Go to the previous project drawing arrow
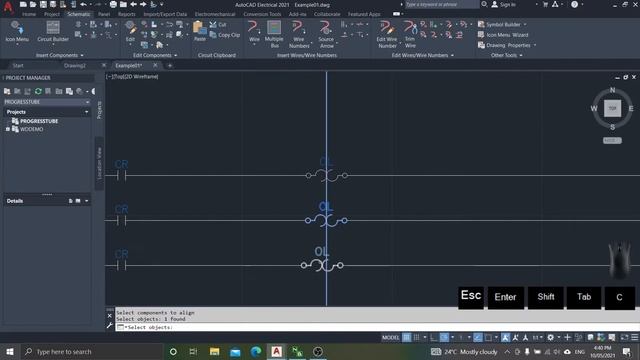Viewport: 640px width, 360px height. (x=133, y=4)
